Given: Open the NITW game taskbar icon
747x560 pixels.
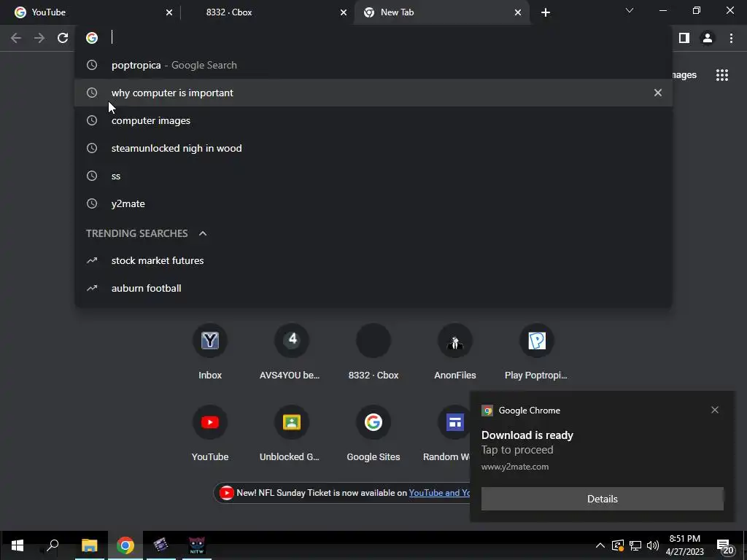Looking at the screenshot, I should click(197, 545).
